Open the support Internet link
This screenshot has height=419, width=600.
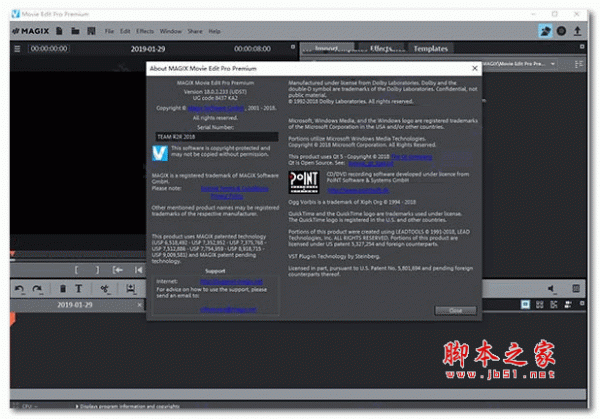tap(231, 282)
